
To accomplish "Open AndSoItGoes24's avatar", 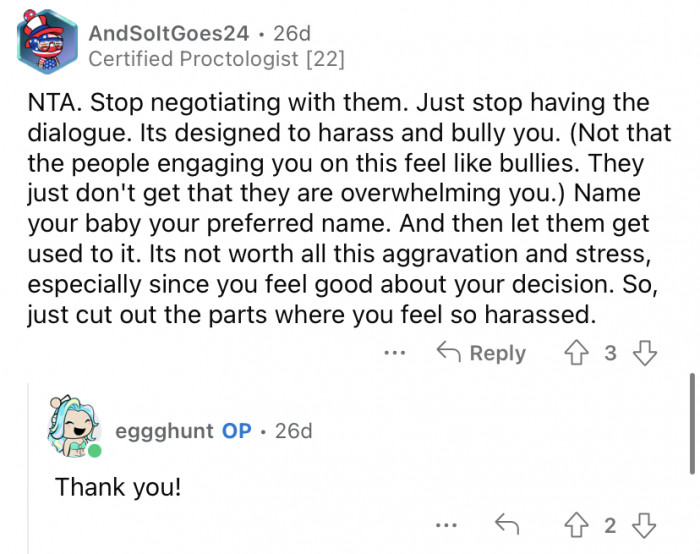I will [x=48, y=43].
